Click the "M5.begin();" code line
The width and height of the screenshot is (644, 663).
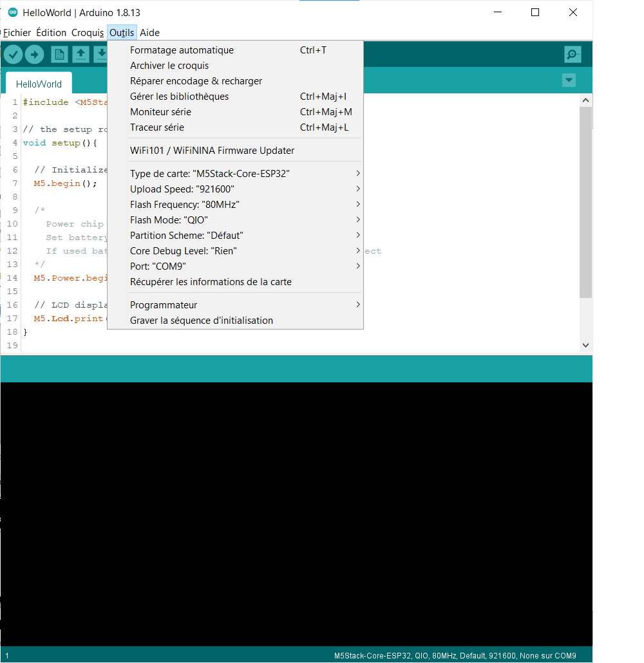65,183
